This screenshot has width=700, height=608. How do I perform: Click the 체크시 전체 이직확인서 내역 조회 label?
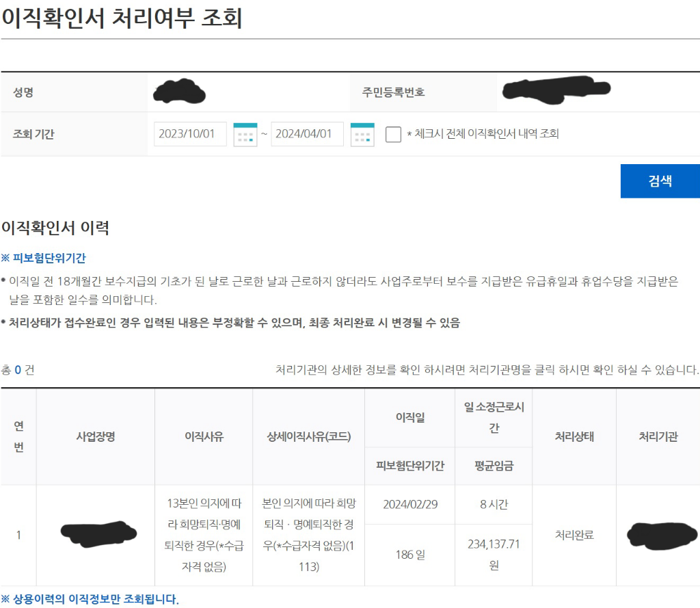click(483, 134)
